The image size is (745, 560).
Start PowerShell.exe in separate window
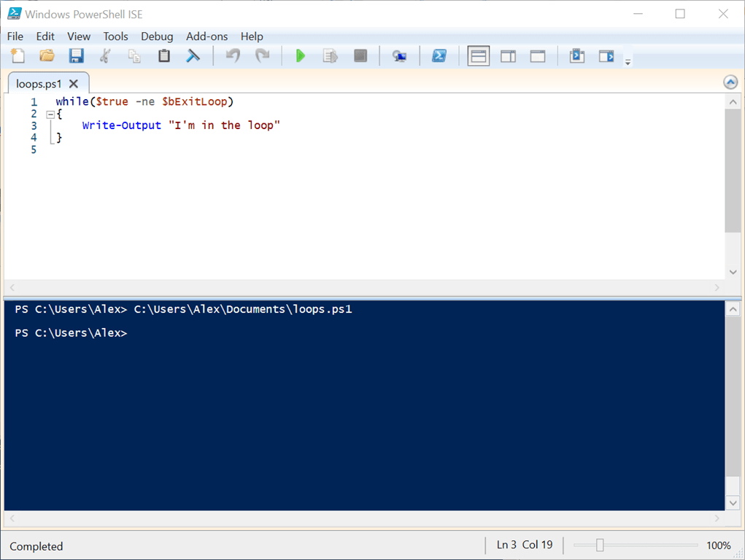pyautogui.click(x=439, y=56)
